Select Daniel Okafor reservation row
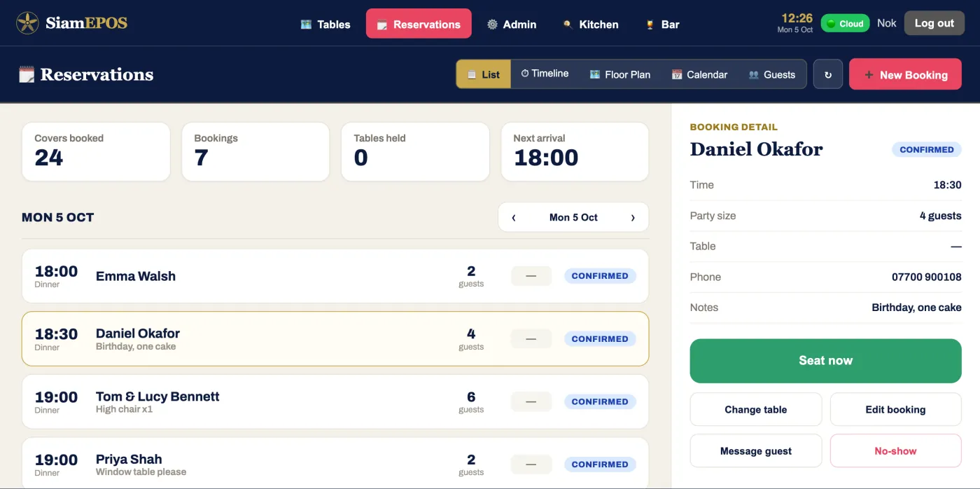The image size is (980, 489). (x=335, y=339)
